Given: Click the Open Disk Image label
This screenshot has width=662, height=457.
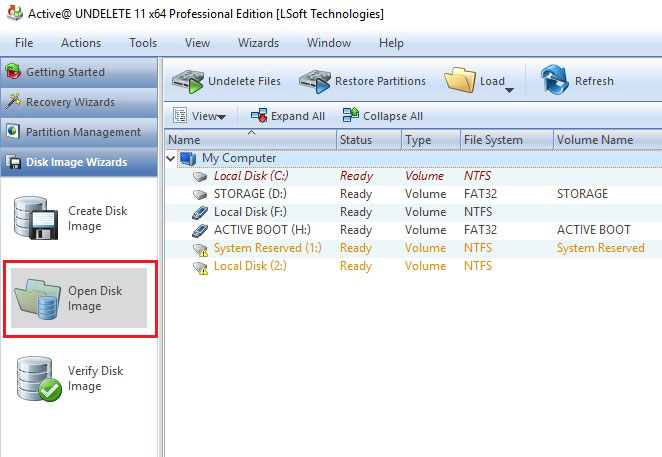Looking at the screenshot, I should 95,298.
